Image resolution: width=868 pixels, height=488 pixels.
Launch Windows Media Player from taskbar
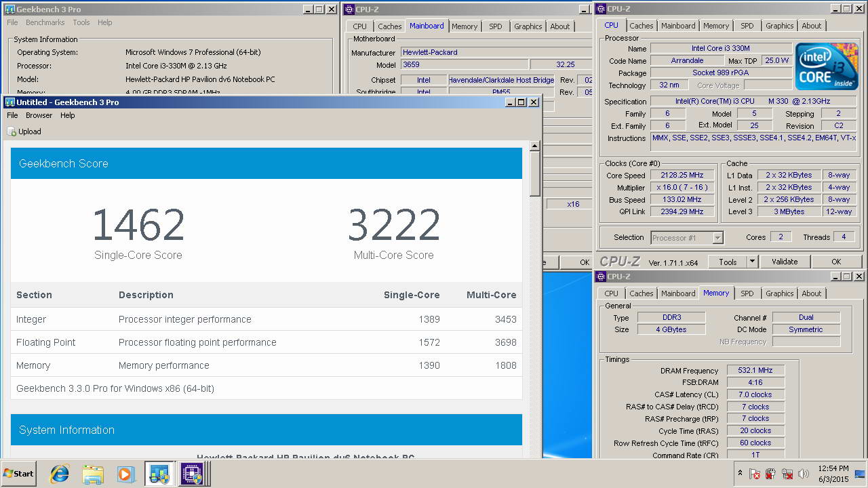(125, 474)
